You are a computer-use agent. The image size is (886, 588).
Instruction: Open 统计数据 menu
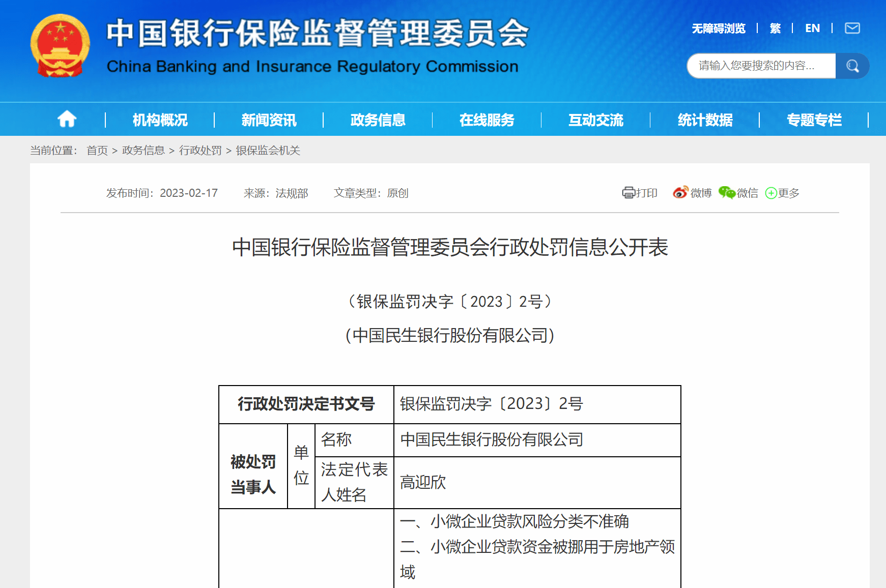(705, 120)
